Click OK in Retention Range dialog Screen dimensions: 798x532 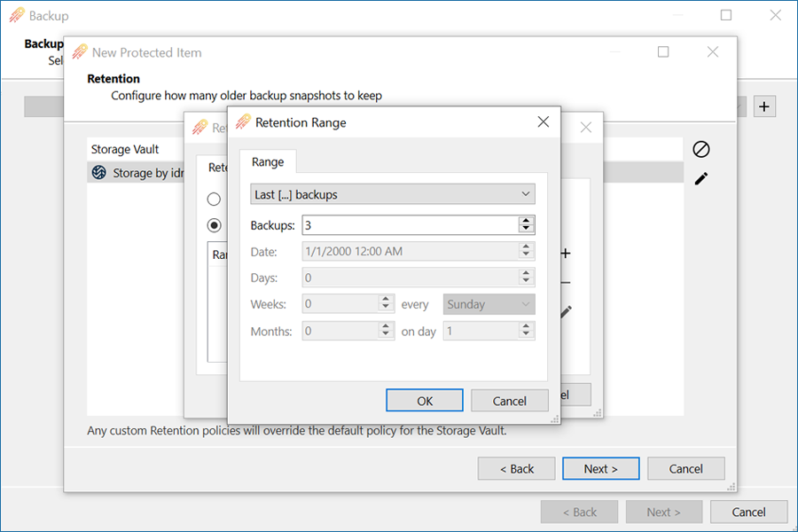click(425, 401)
